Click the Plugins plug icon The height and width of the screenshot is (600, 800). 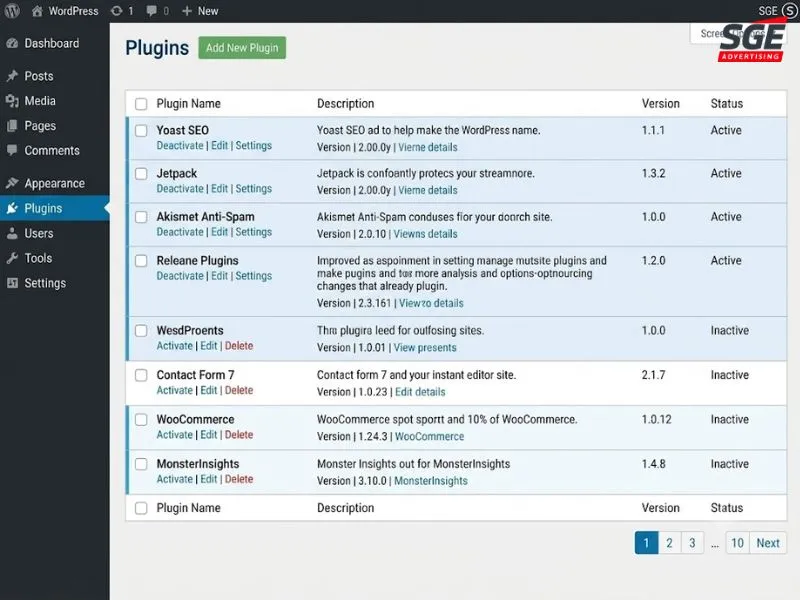[x=12, y=208]
